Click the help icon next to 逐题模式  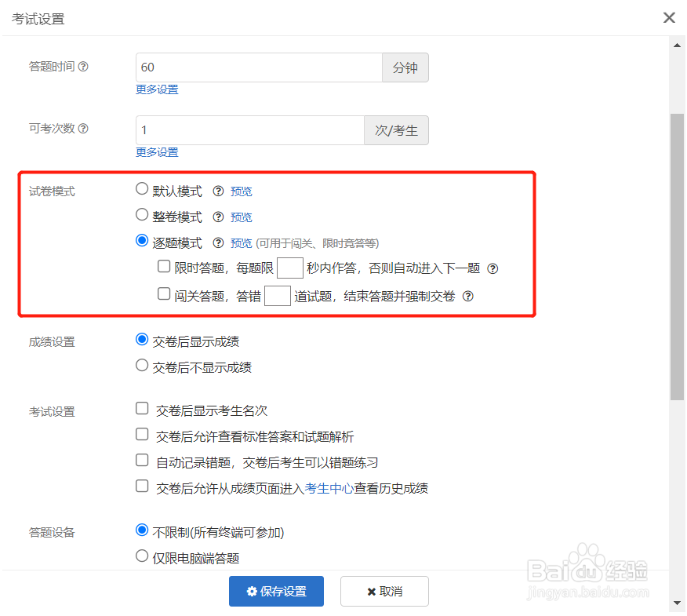(218, 242)
